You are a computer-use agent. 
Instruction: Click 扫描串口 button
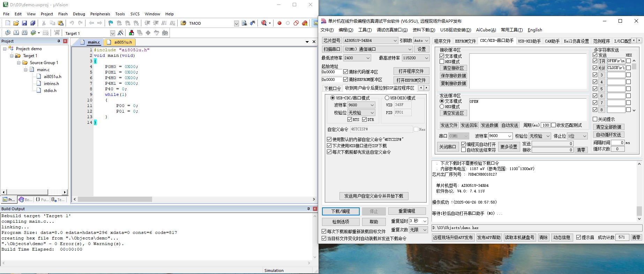(x=331, y=49)
